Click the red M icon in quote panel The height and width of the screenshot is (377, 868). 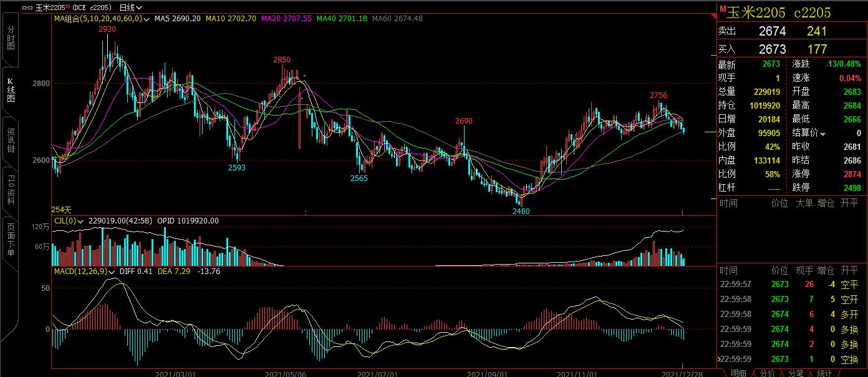click(x=723, y=9)
